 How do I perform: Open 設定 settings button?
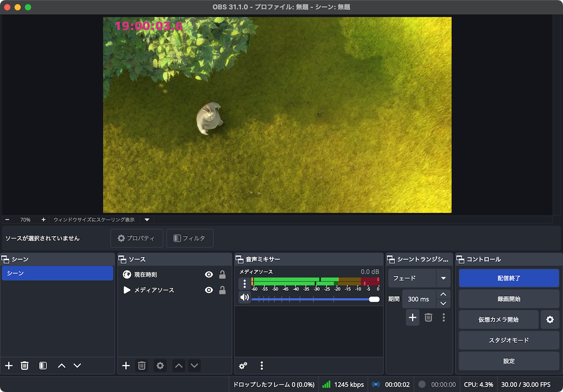pyautogui.click(x=509, y=361)
